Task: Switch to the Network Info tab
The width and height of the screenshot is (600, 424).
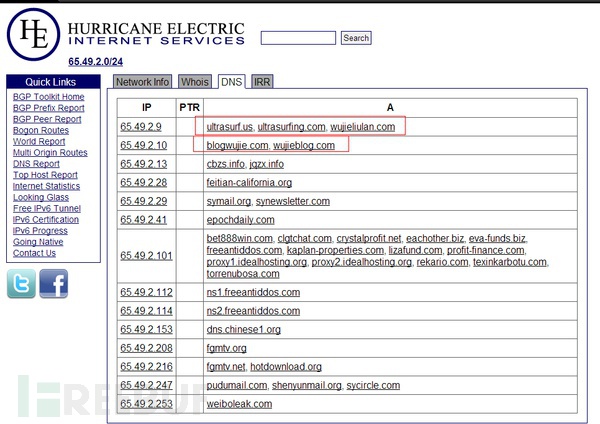Action: 142,82
